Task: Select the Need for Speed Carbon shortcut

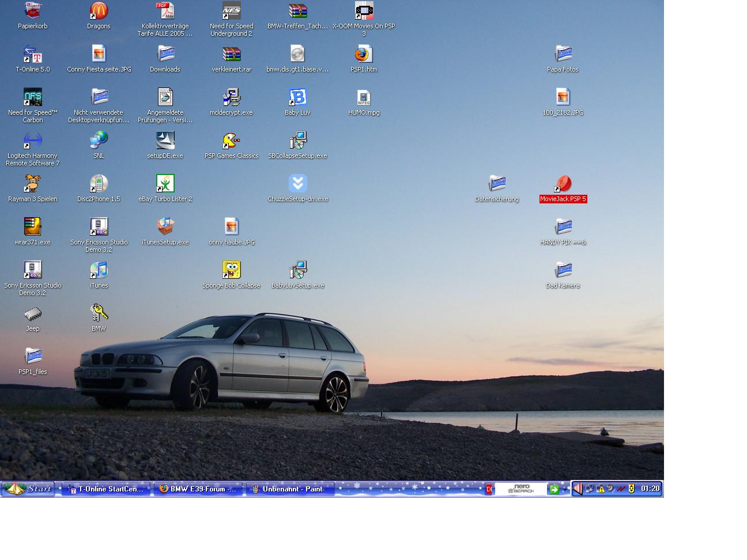Action: click(x=33, y=97)
